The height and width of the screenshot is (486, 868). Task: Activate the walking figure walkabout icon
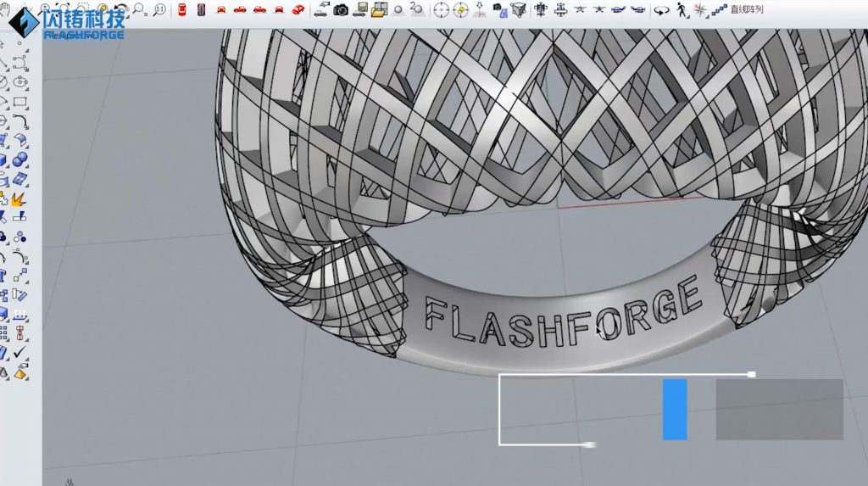click(x=682, y=9)
